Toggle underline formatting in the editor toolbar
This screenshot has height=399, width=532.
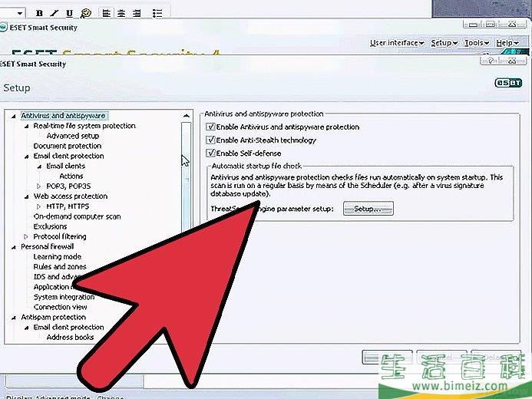(69, 13)
